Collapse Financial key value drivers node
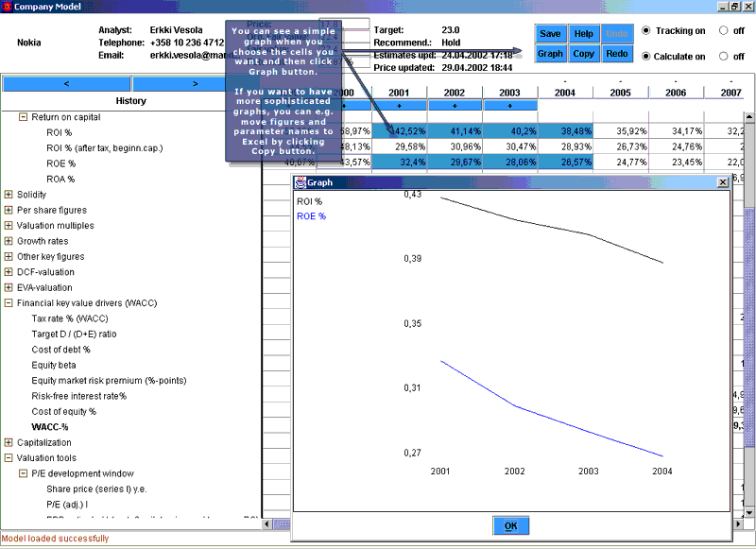This screenshot has height=549, width=756. point(9,302)
